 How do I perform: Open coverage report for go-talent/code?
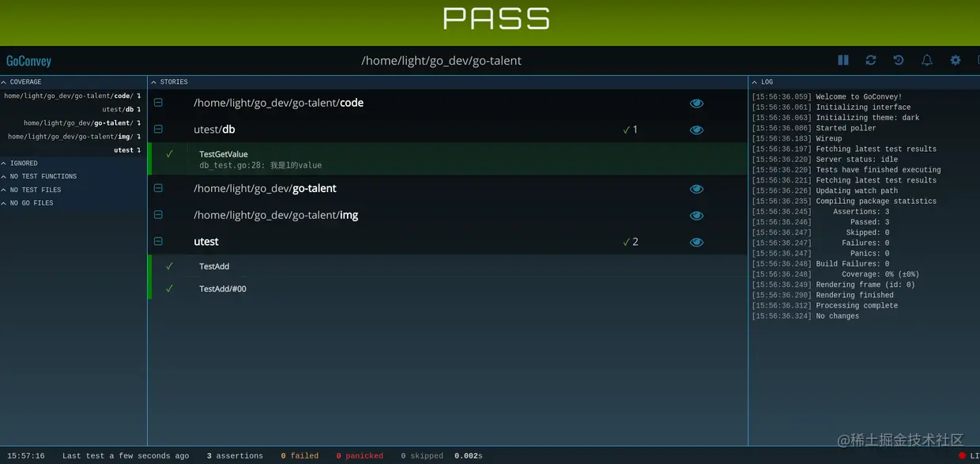pos(72,96)
